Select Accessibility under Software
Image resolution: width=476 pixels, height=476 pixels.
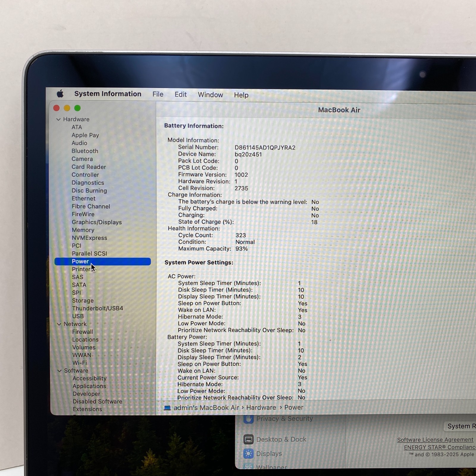pos(90,378)
